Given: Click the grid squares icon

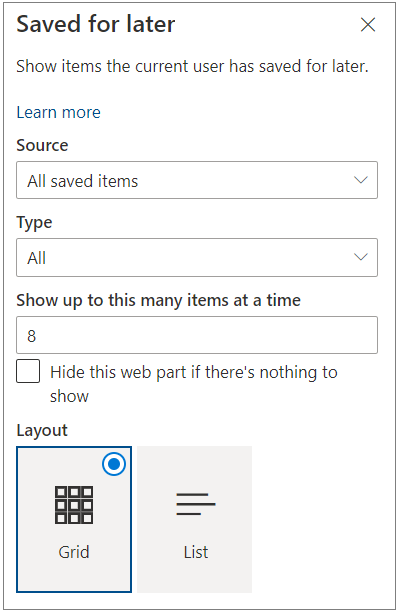Looking at the screenshot, I should coord(74,505).
